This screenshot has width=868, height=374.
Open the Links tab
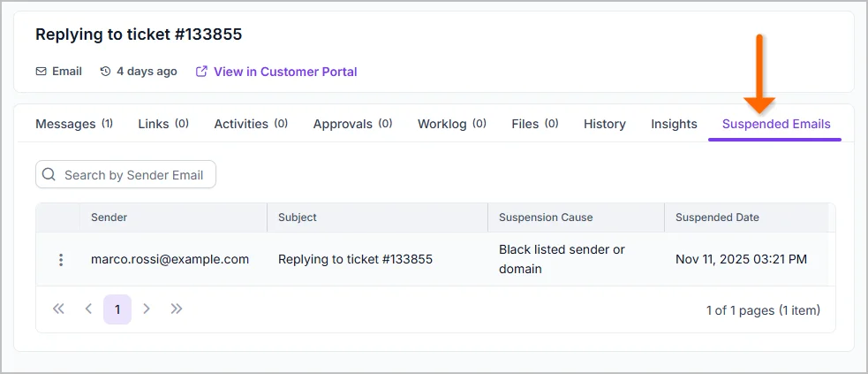point(163,124)
